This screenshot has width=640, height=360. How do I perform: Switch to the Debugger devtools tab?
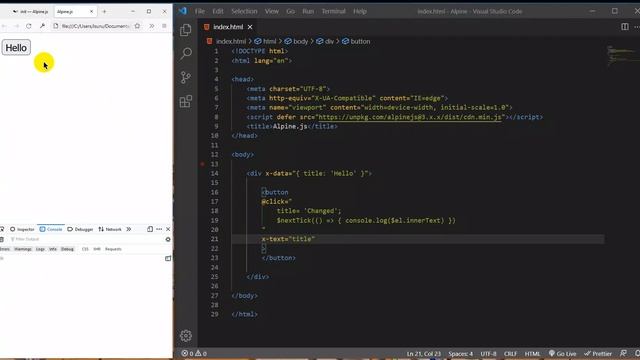coord(80,229)
